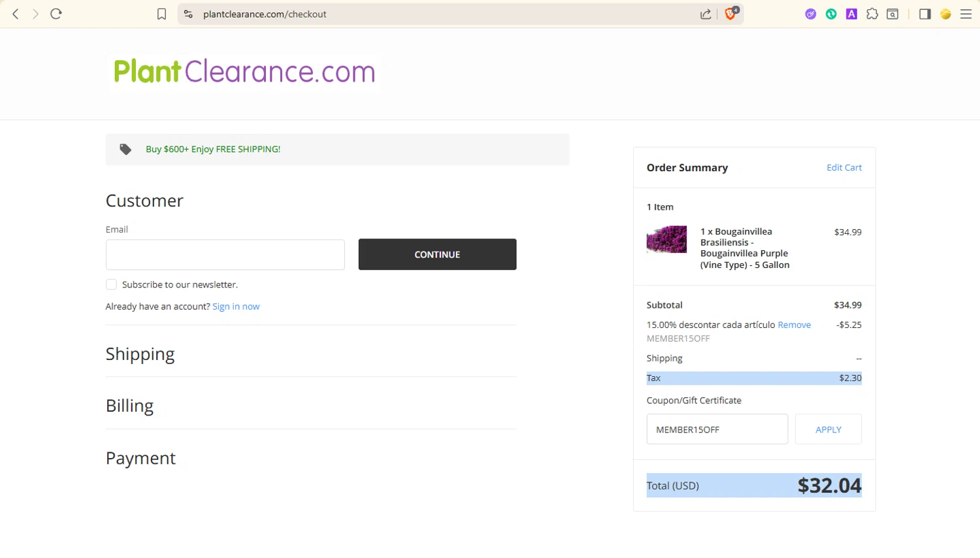Click the Customer section heading
980x558 pixels.
(144, 201)
